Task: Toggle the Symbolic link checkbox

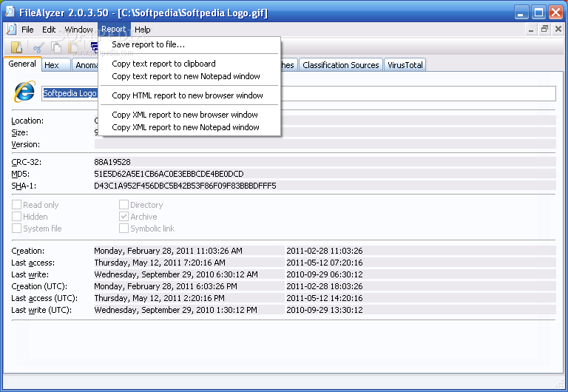Action: point(124,229)
